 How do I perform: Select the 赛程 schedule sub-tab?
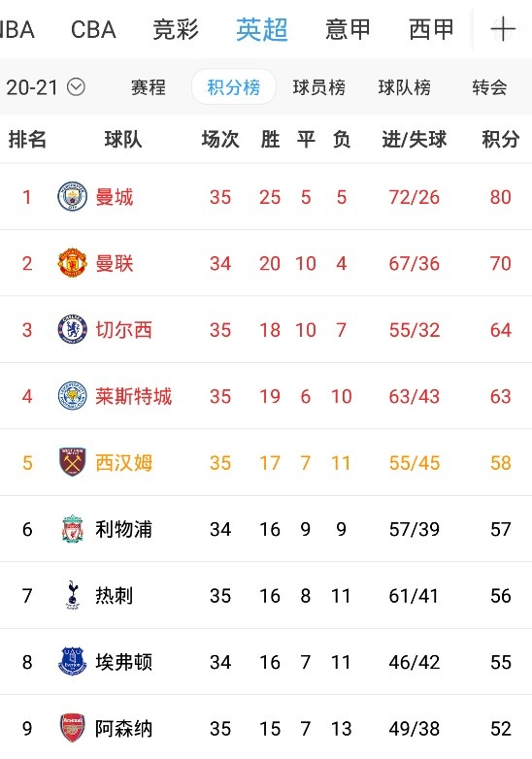[149, 87]
